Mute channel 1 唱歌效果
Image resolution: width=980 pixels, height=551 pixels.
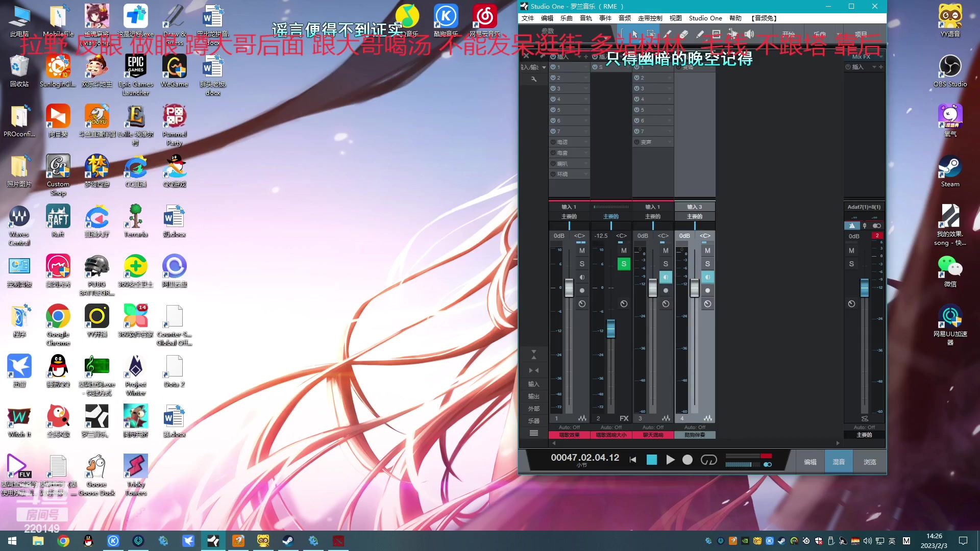(582, 251)
